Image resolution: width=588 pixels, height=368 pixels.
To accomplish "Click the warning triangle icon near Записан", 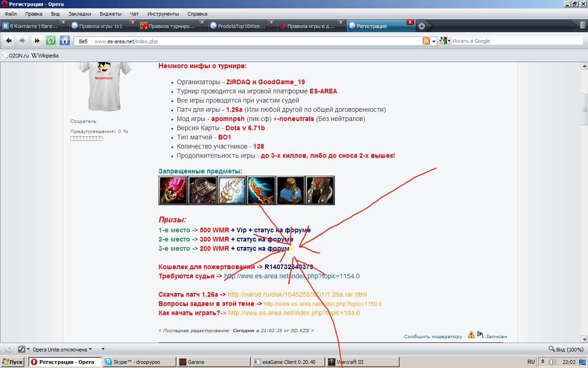I will (471, 335).
